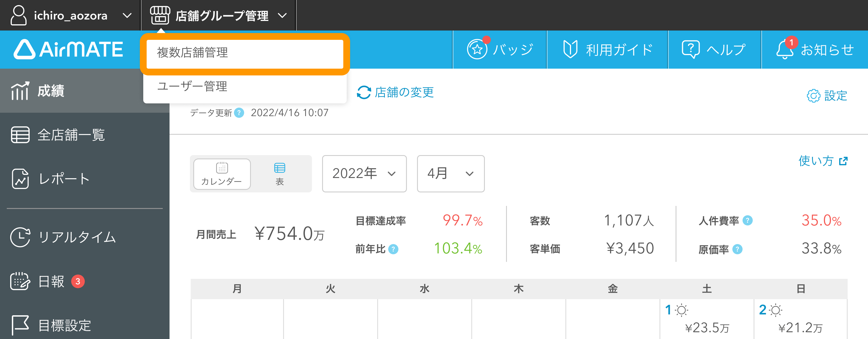Select calendar day 1 cell

click(707, 319)
